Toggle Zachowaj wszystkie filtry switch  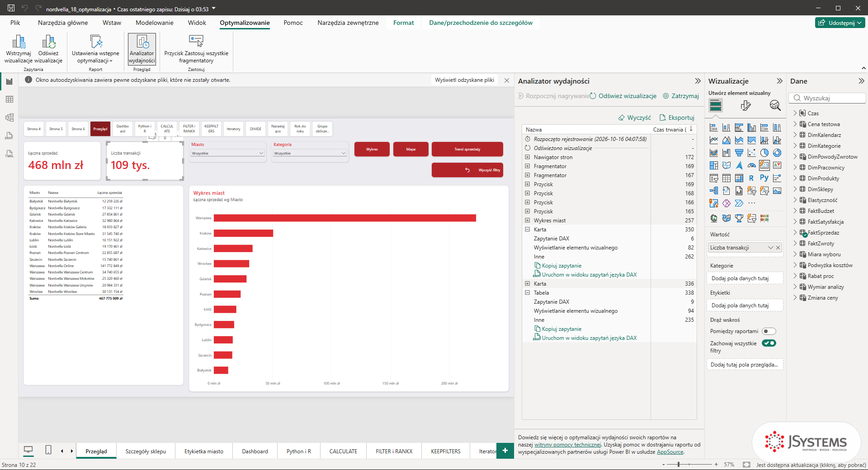click(x=769, y=343)
